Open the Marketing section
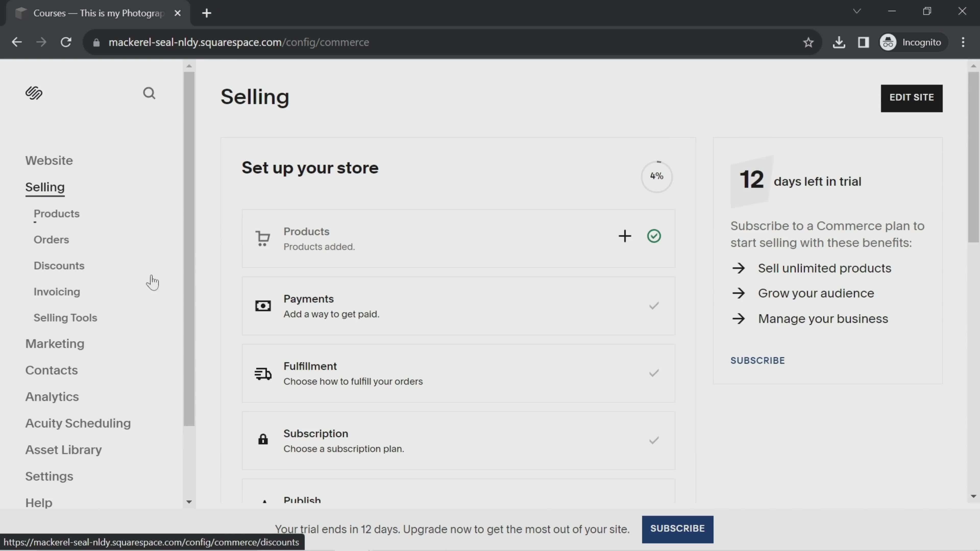 coord(55,343)
